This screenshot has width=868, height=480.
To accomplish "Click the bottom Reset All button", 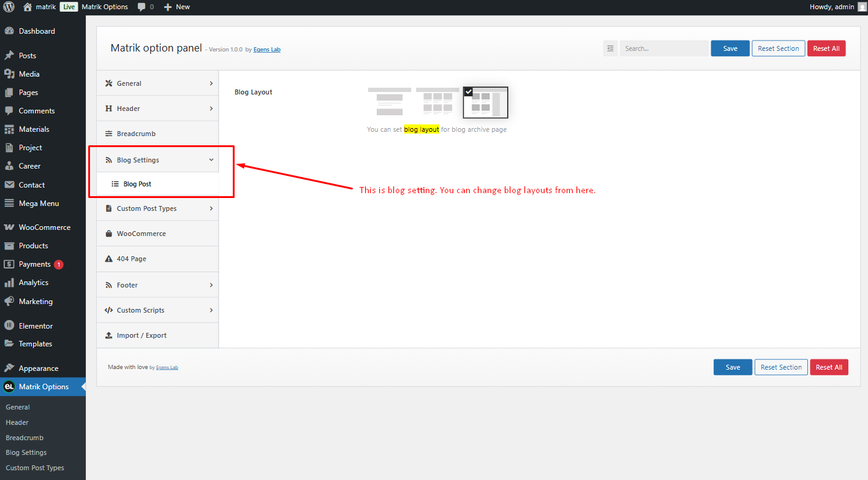I will [829, 367].
